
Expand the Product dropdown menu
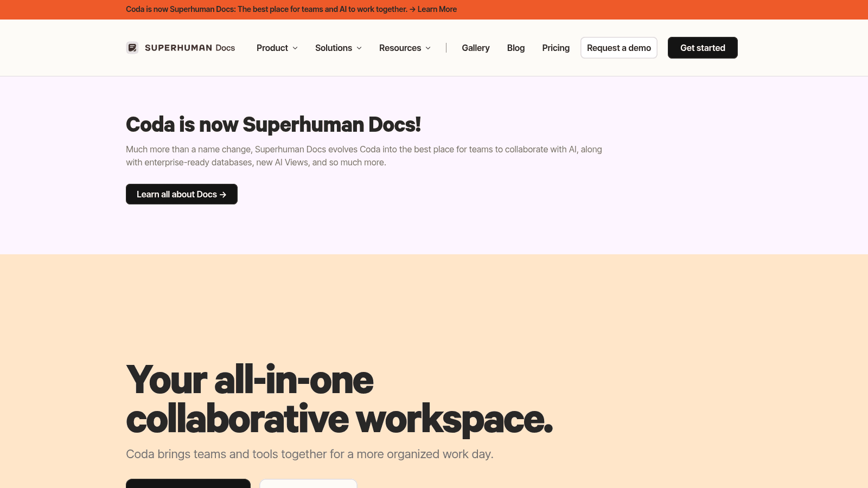pos(277,48)
